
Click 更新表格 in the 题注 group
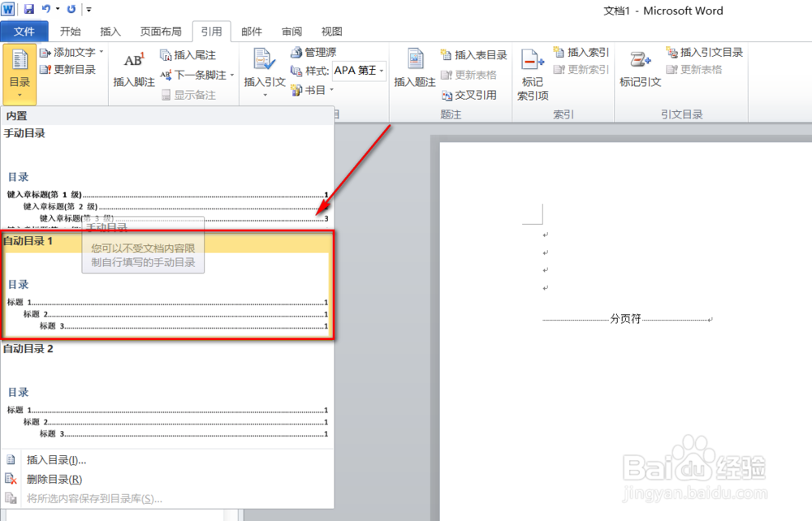[x=469, y=75]
